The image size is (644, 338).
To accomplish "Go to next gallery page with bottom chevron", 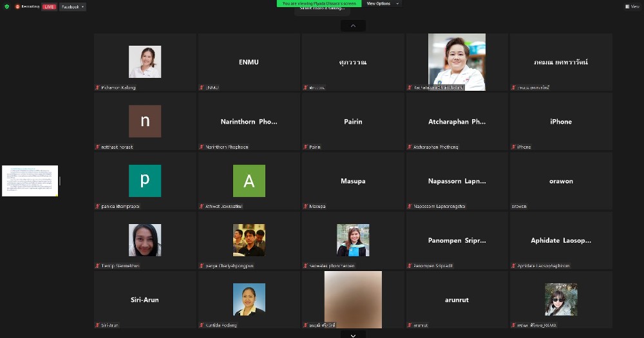I will click(353, 335).
